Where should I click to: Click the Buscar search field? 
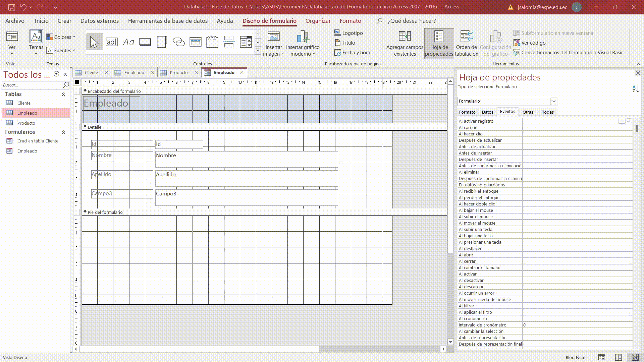click(x=32, y=85)
